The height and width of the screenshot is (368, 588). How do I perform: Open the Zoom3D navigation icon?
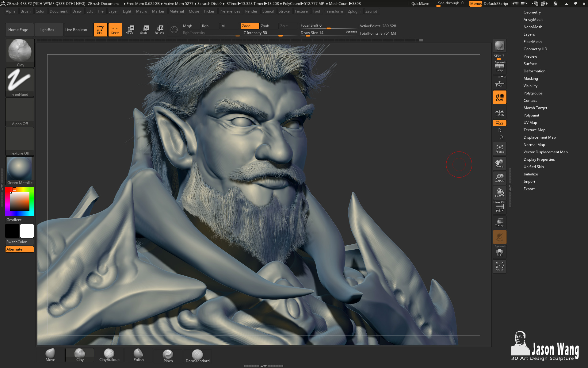(x=499, y=178)
